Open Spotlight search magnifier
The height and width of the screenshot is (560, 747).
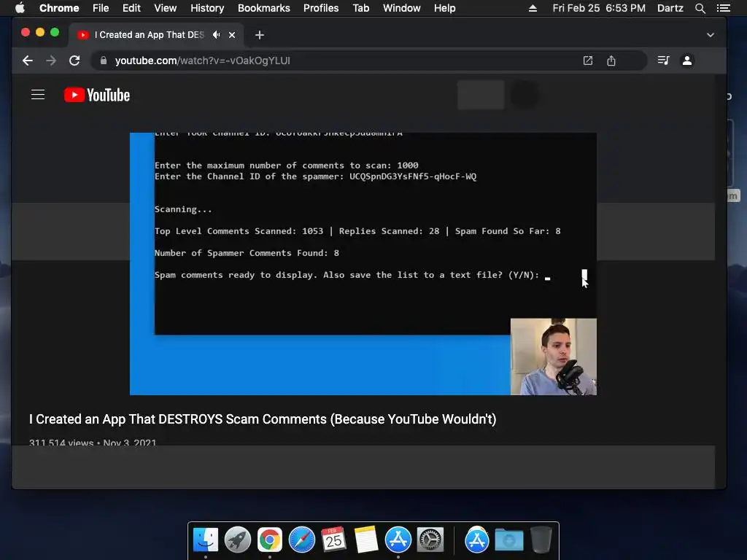700,8
